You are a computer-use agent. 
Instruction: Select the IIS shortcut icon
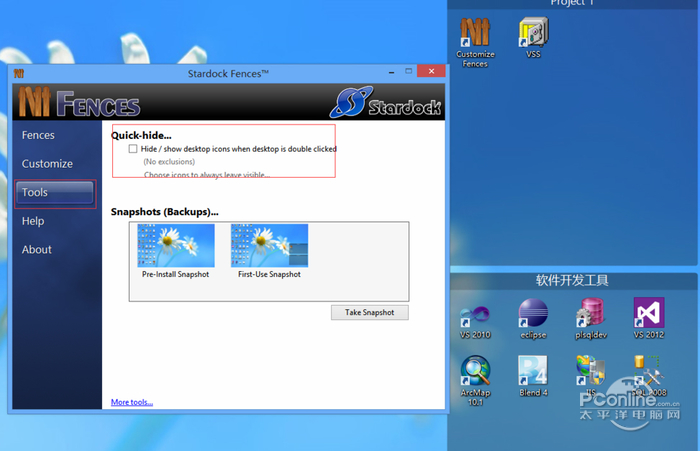(x=591, y=376)
